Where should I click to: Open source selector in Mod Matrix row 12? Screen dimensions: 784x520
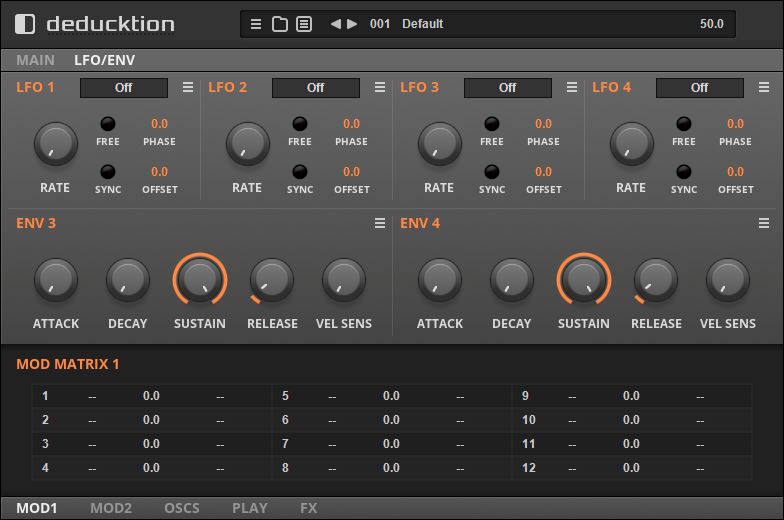tap(572, 468)
